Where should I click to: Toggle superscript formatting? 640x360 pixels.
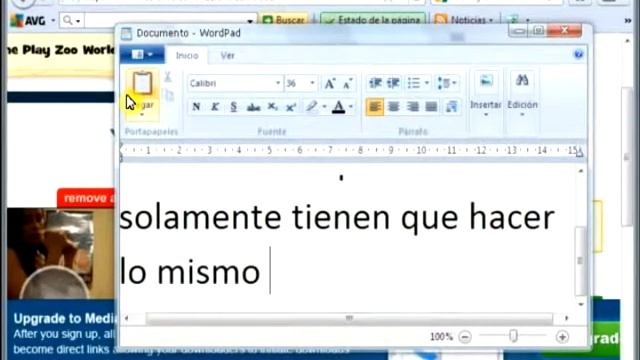291,107
